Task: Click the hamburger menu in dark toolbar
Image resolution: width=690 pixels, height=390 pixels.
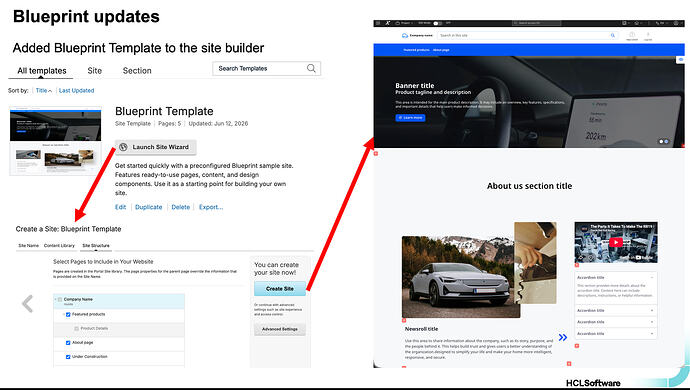Action: [x=378, y=23]
